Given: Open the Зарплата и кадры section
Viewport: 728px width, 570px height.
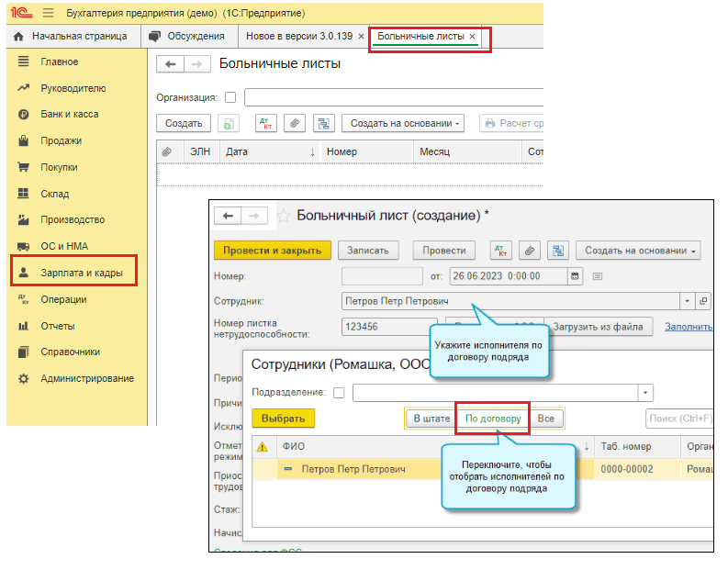Looking at the screenshot, I should tap(82, 273).
